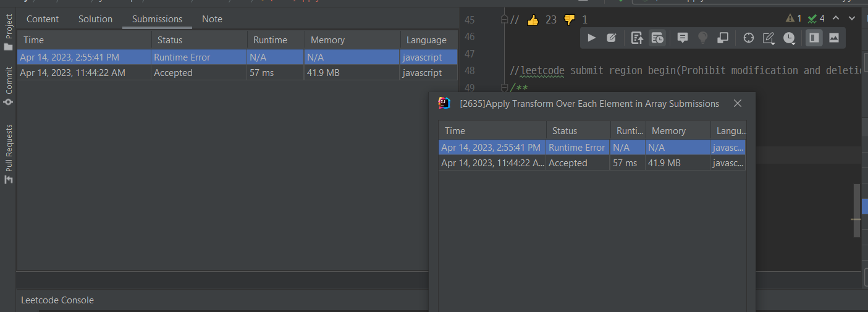Select 2:55:41 PM row in Submissions dialog
Viewport: 868px width, 312px height.
click(592, 148)
